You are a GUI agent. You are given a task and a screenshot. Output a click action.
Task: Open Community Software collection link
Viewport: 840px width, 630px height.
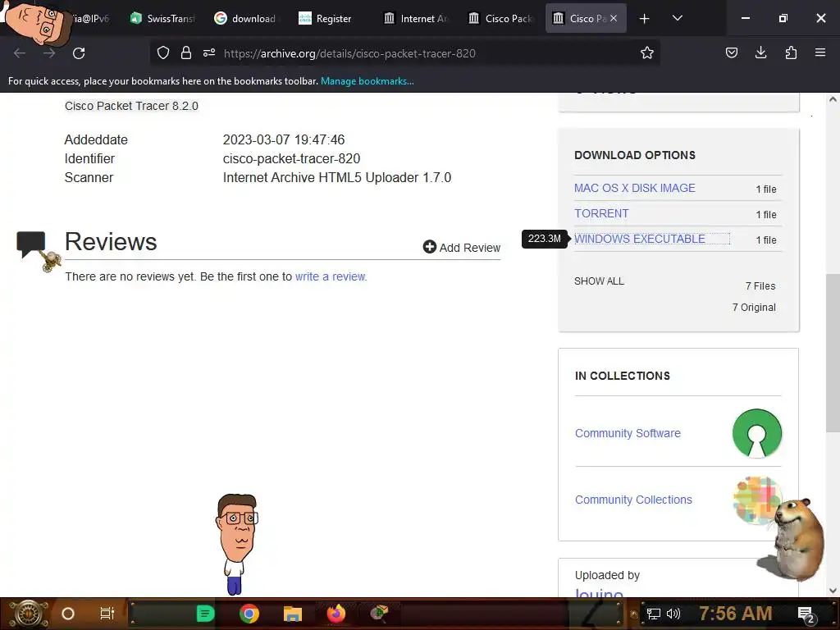click(628, 433)
